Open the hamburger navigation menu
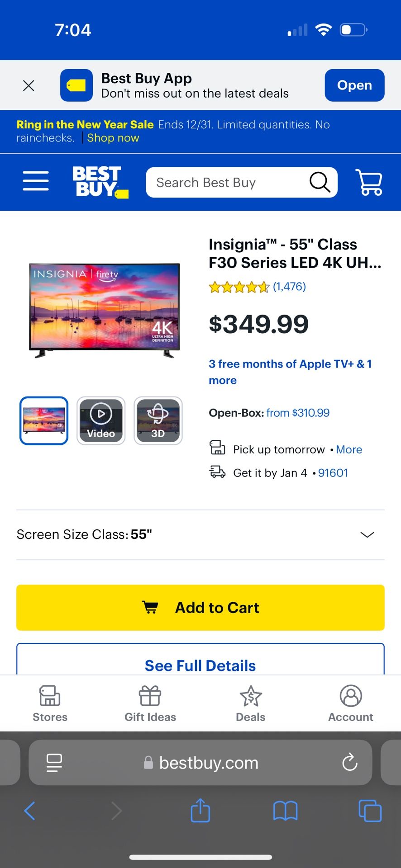 pyautogui.click(x=36, y=181)
